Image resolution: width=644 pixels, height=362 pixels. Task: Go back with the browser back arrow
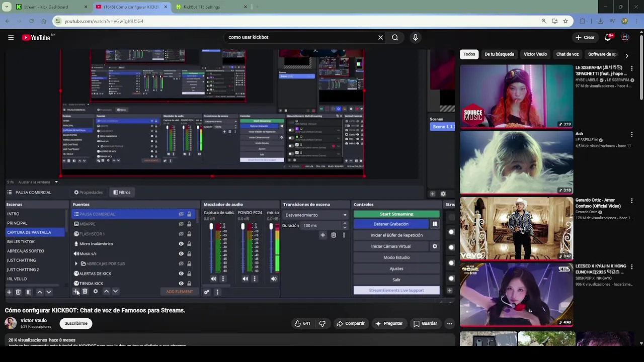tap(7, 21)
